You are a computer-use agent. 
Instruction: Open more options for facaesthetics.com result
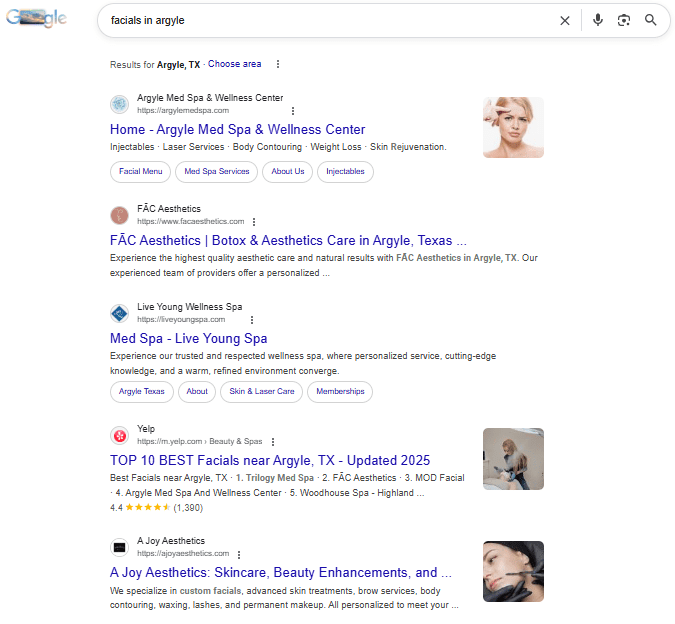pos(254,222)
